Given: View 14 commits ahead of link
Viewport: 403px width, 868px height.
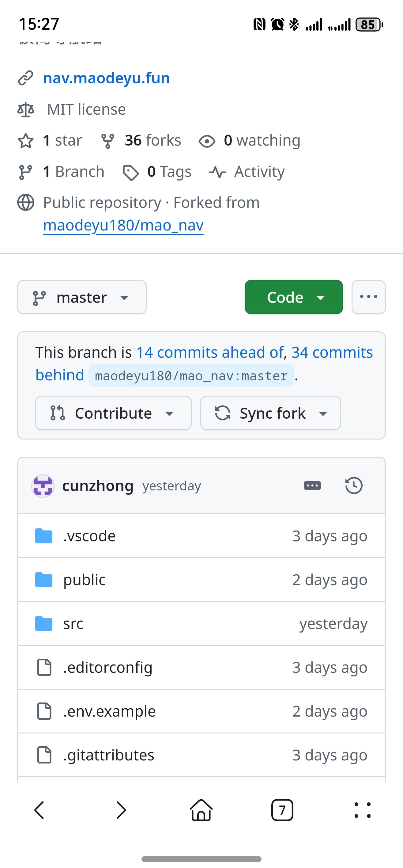Looking at the screenshot, I should 210,352.
